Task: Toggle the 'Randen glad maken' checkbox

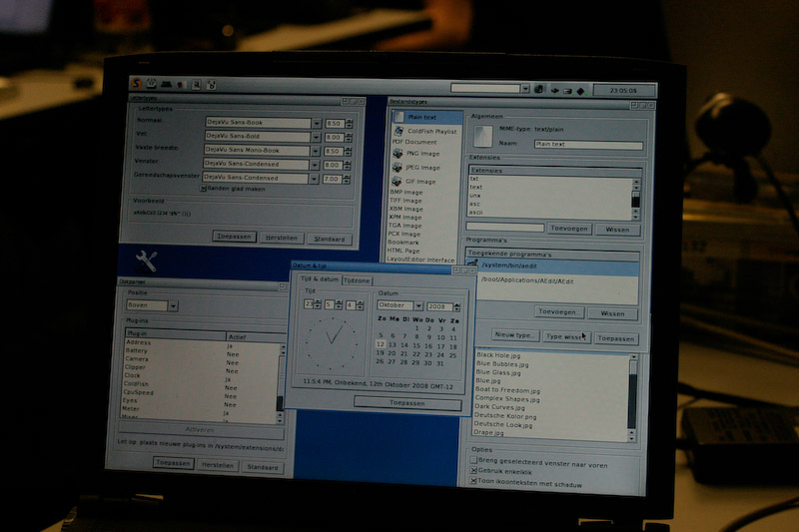Action: click(x=205, y=189)
